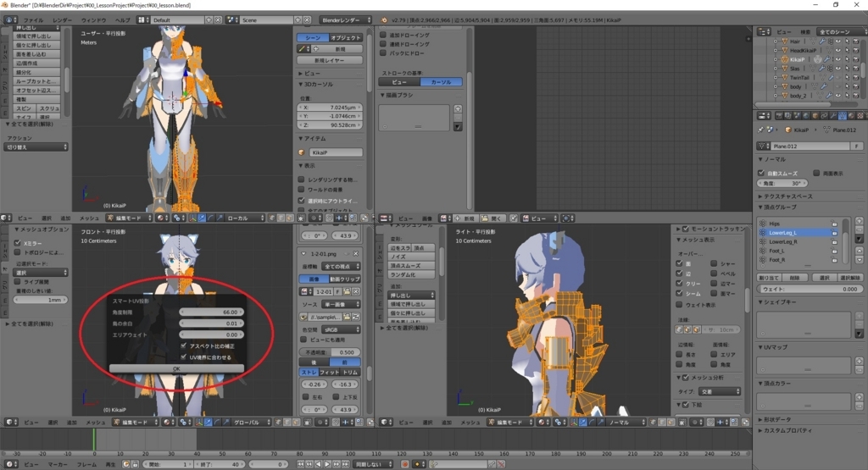
Task: Click the viewport shading icon in front viewport header
Action: (x=168, y=422)
